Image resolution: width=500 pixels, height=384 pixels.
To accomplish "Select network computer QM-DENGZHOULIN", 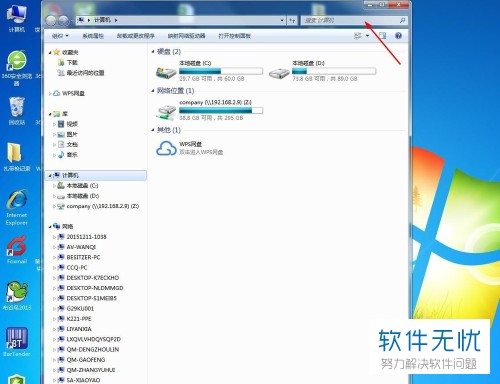I will 88,350.
